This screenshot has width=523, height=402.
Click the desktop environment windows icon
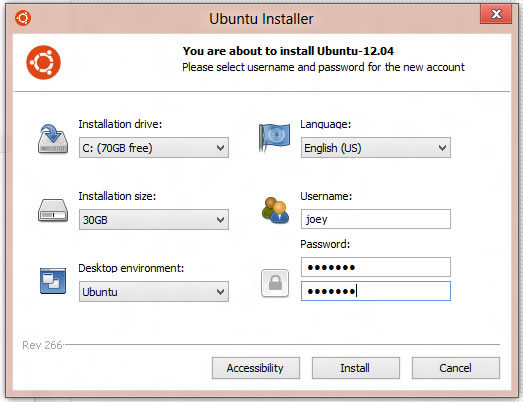click(x=53, y=281)
